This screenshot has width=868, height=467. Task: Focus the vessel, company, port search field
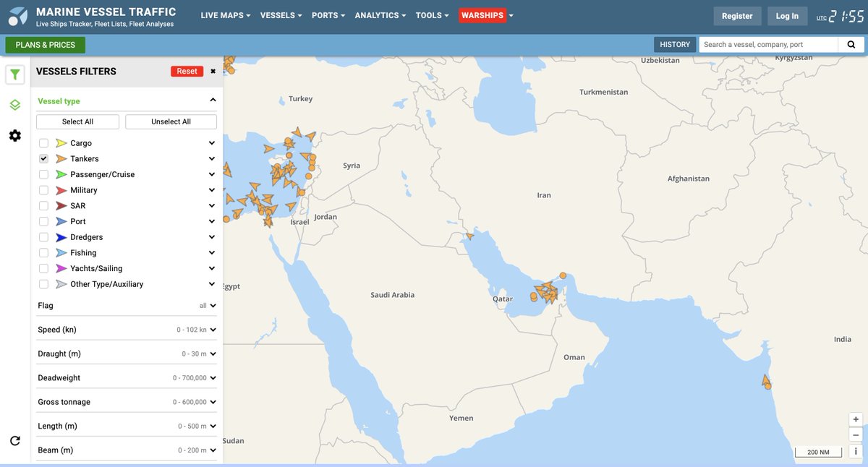(768, 45)
